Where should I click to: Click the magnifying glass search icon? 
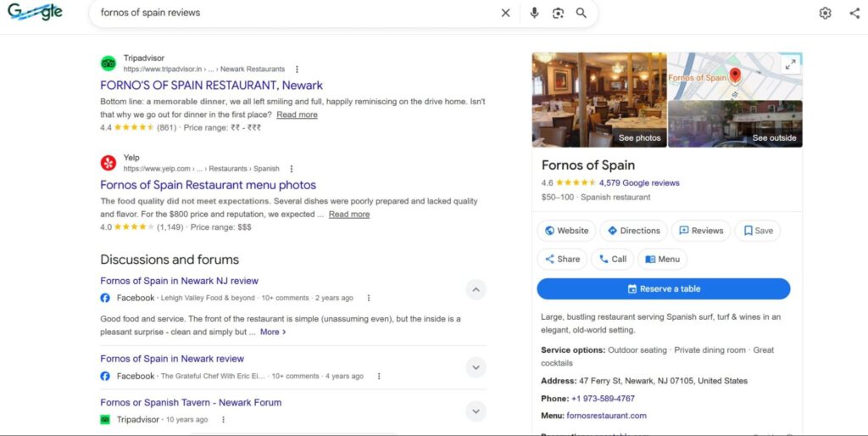coord(581,13)
